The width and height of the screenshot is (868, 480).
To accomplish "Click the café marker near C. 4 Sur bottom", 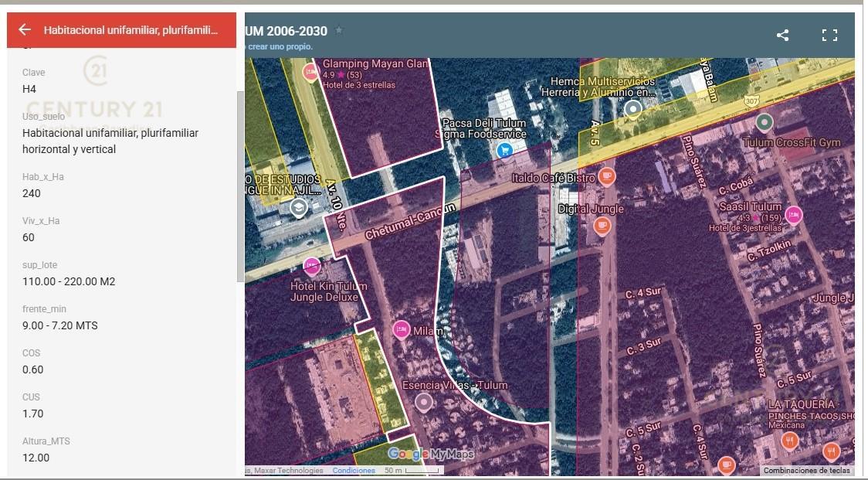I will coord(726,465).
